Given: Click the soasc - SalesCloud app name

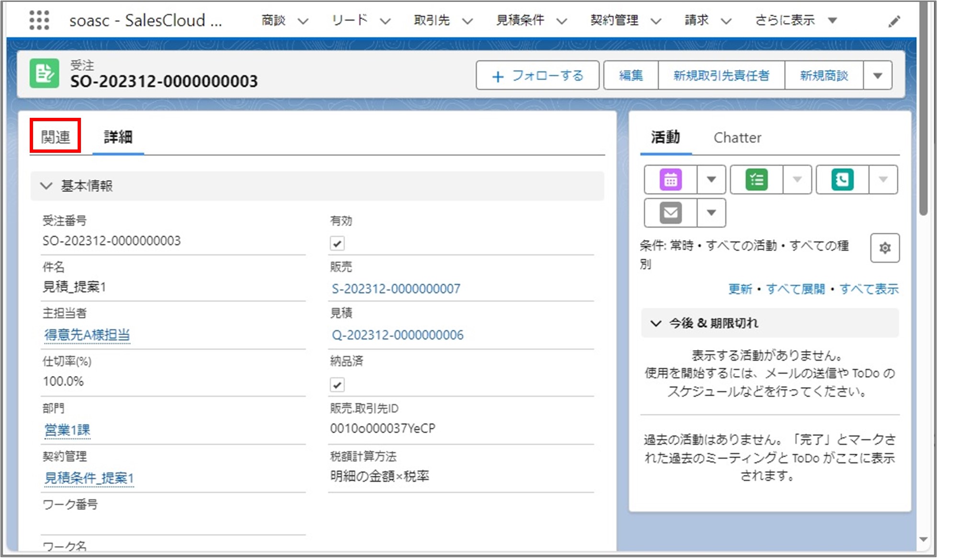Looking at the screenshot, I should (x=146, y=21).
